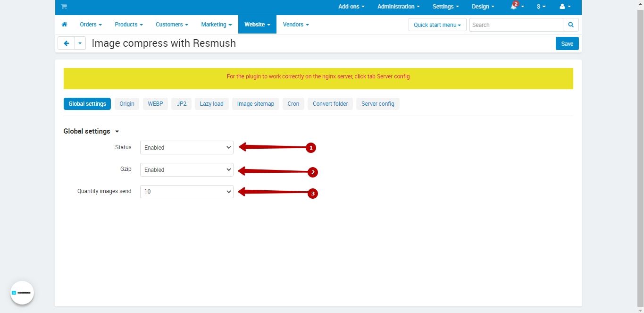Select the Global settings tab

coord(87,104)
